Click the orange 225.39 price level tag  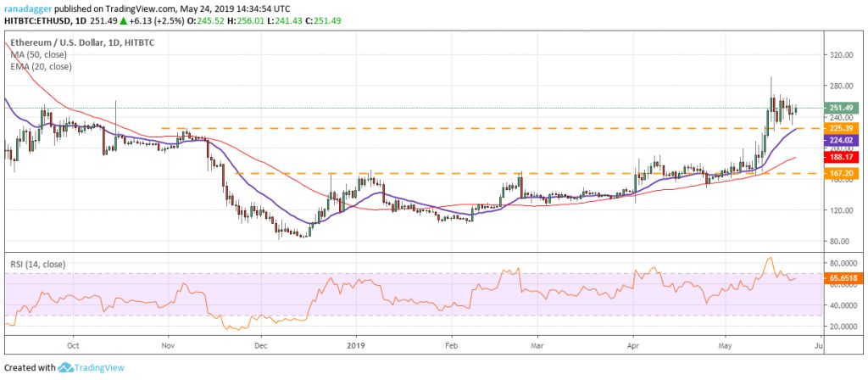(x=842, y=128)
